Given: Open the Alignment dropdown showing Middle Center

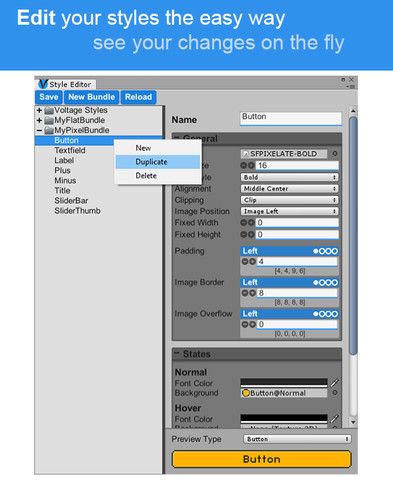Looking at the screenshot, I should (289, 189).
